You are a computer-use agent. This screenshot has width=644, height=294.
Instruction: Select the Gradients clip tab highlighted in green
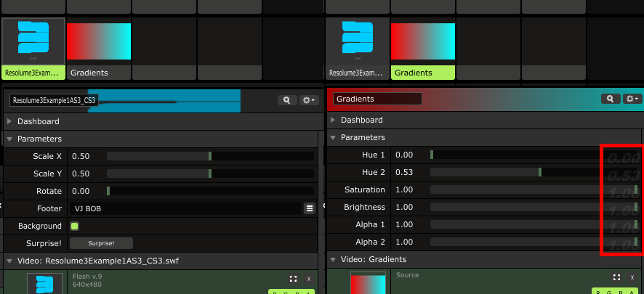[422, 73]
